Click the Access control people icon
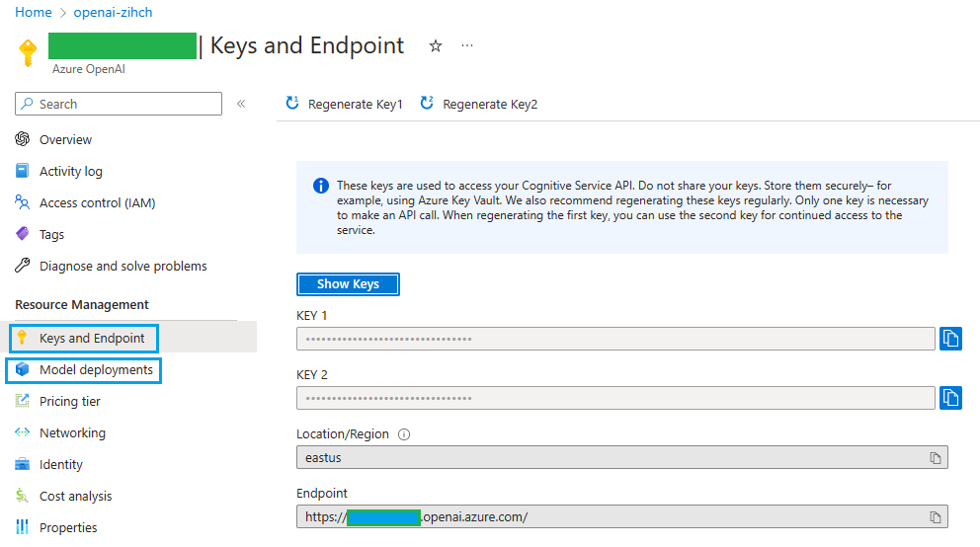 (22, 201)
